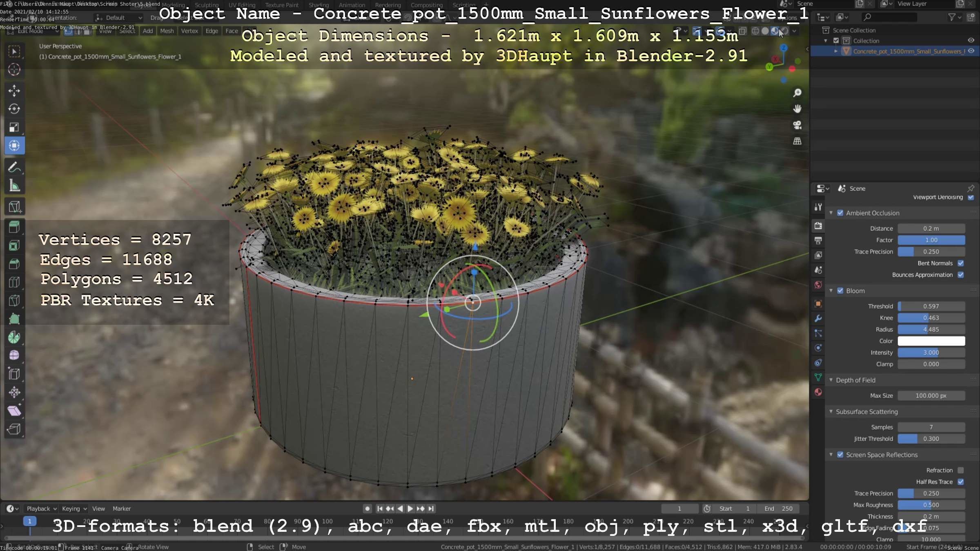This screenshot has width=980, height=551.
Task: Select the Edge Slide tool
Action: [14, 374]
